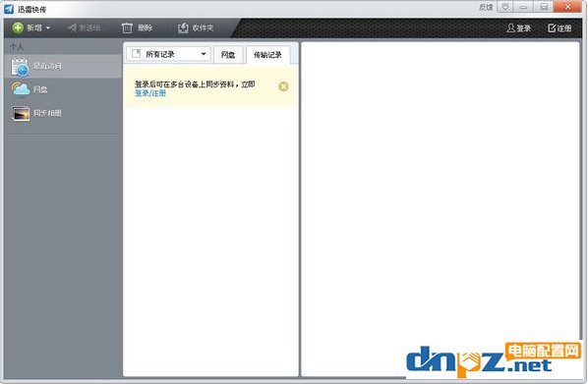Open the main menu arrow beside 反馈
The image size is (588, 384).
(x=505, y=7)
